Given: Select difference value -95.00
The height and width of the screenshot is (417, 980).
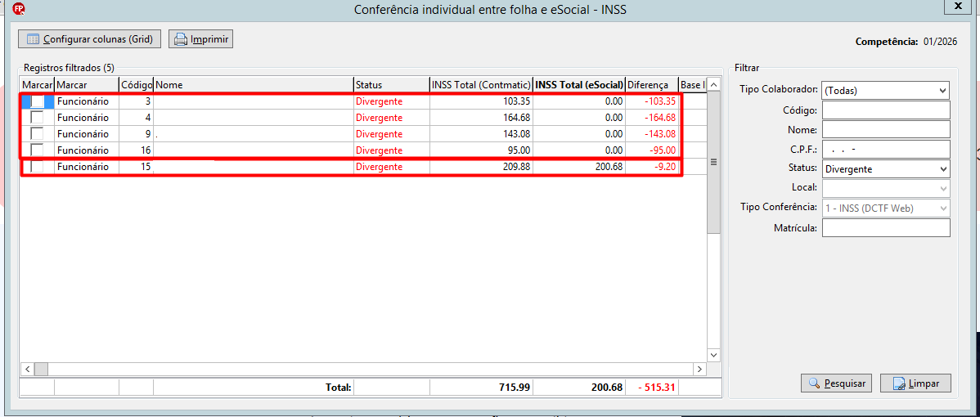Looking at the screenshot, I should [x=663, y=150].
